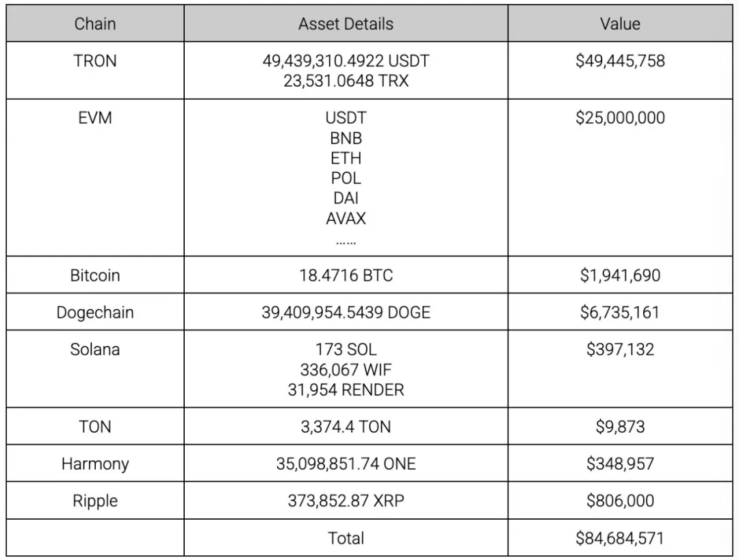Select the TRON chain cell
The width and height of the screenshot is (739, 560).
coord(95,61)
